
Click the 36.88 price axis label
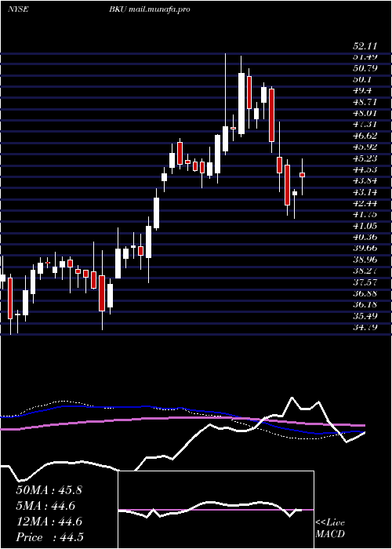(x=365, y=293)
